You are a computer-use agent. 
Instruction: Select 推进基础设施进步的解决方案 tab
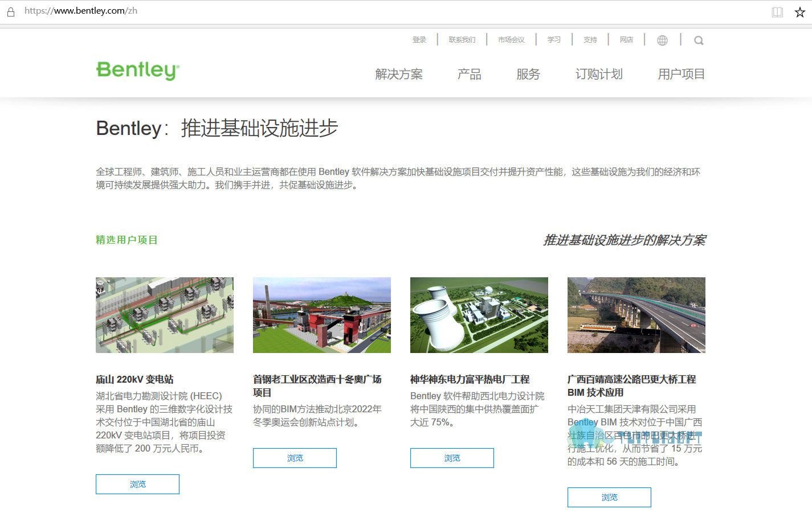point(625,240)
